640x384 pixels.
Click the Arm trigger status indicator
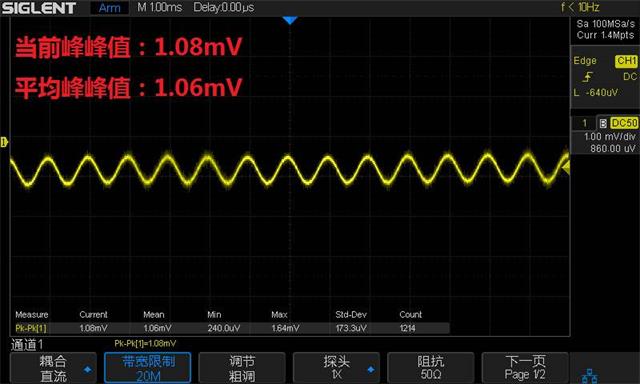pos(109,8)
